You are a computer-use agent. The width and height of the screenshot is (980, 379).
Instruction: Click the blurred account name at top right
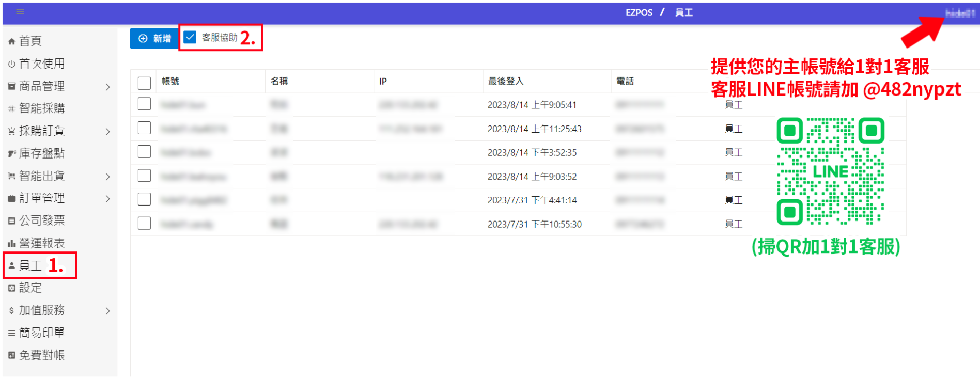960,13
